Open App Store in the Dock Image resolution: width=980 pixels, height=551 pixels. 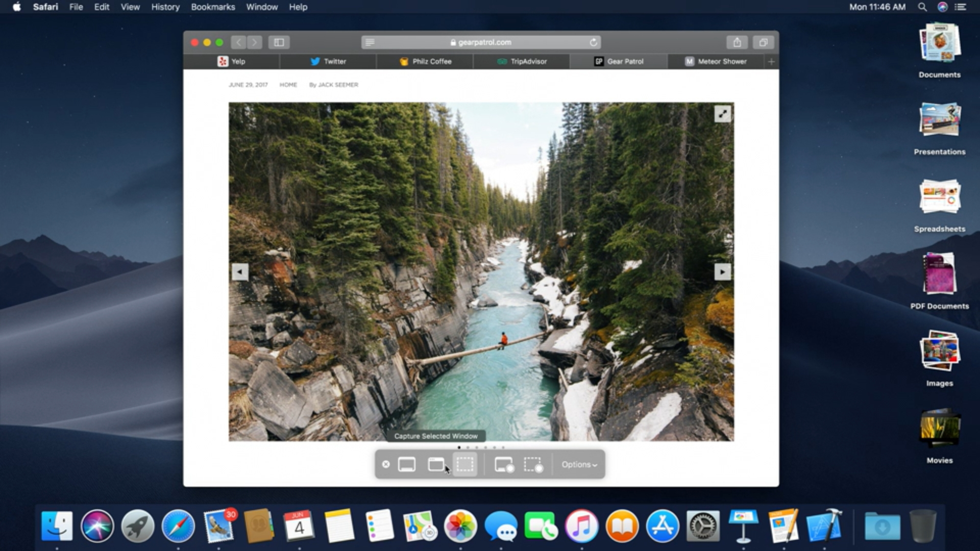(x=663, y=526)
